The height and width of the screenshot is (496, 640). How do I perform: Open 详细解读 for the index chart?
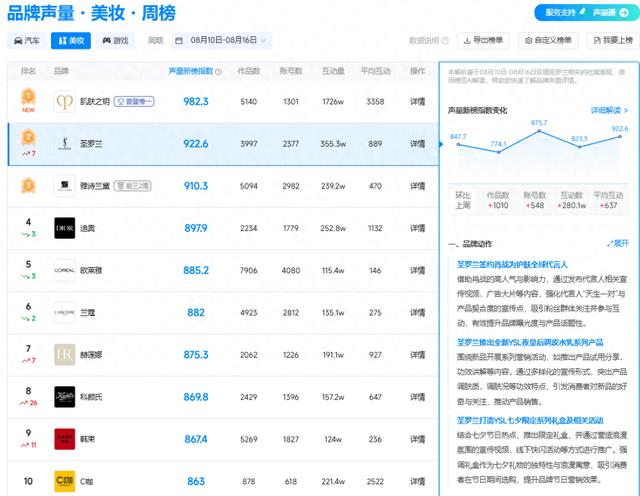[609, 110]
